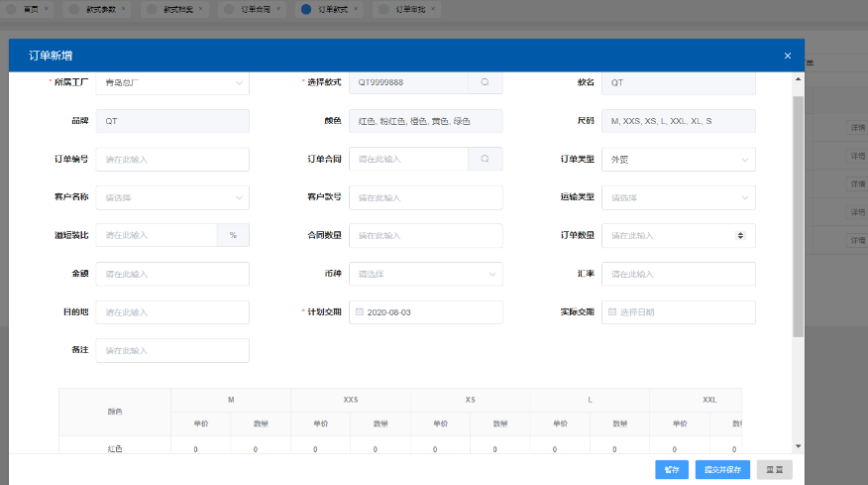Open the 订单类型 dropdown

[x=744, y=159]
